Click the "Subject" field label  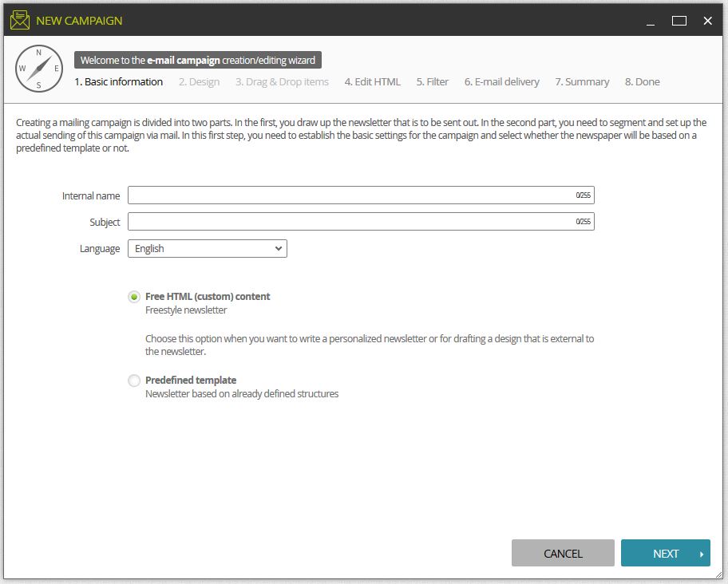(105, 222)
